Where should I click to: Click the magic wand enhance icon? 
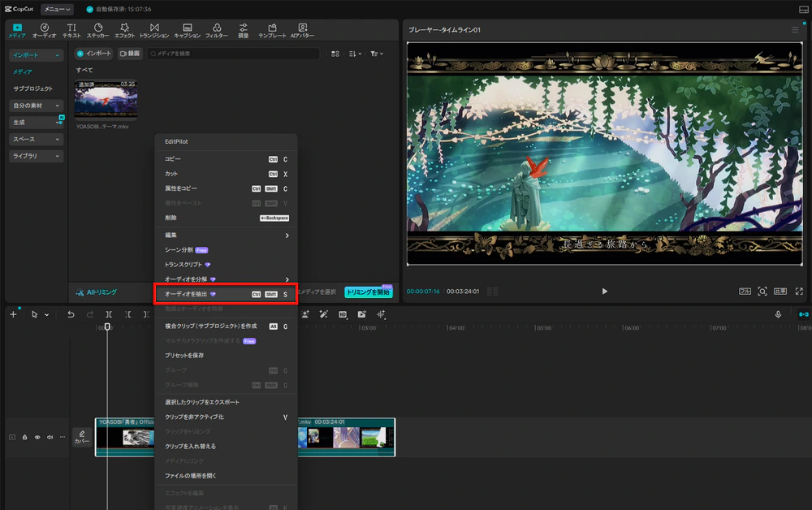324,314
